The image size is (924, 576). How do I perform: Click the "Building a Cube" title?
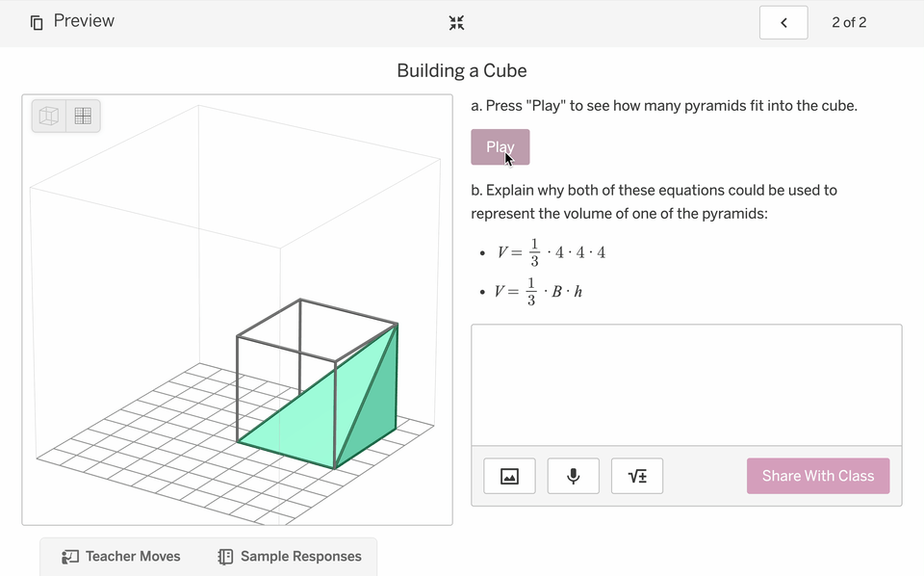click(462, 71)
